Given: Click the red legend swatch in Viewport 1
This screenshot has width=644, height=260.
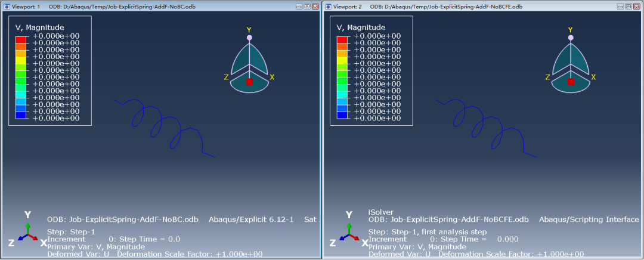Looking at the screenshot, I should 21,39.
